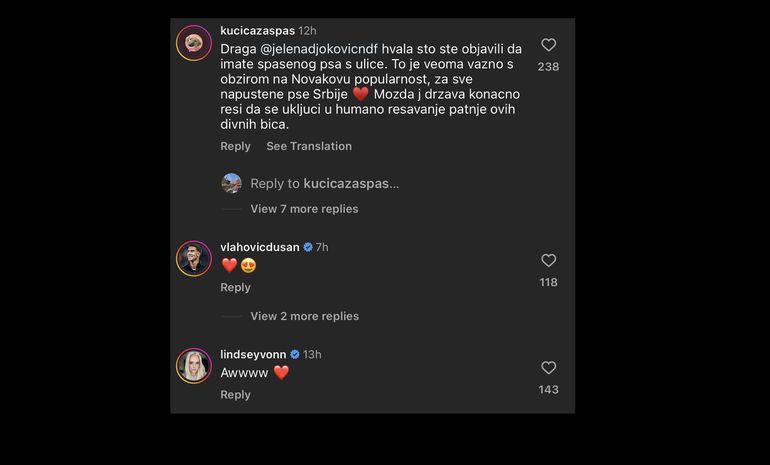Click vlahovicdusan's blue verified badge
770x465 pixels.
(x=308, y=247)
